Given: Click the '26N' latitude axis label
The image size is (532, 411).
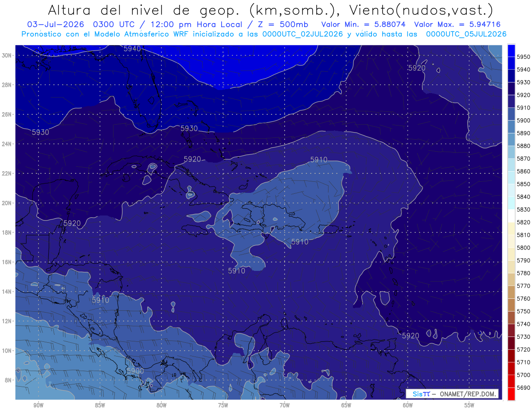Looking at the screenshot, I should tap(7, 114).
